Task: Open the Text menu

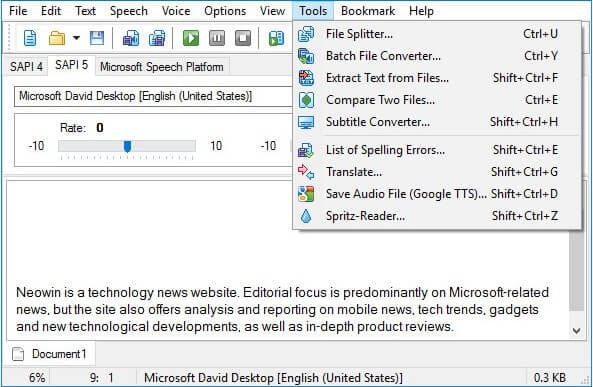Action: tap(85, 11)
